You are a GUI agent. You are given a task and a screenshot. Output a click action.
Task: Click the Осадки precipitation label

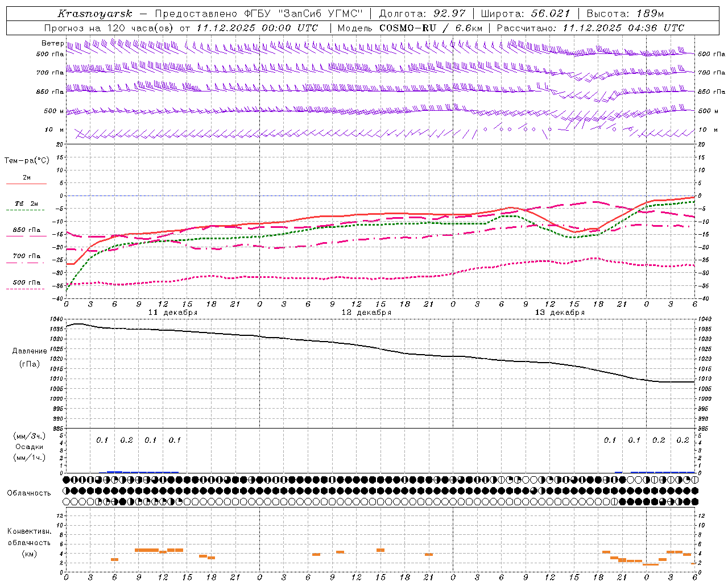pyautogui.click(x=30, y=447)
